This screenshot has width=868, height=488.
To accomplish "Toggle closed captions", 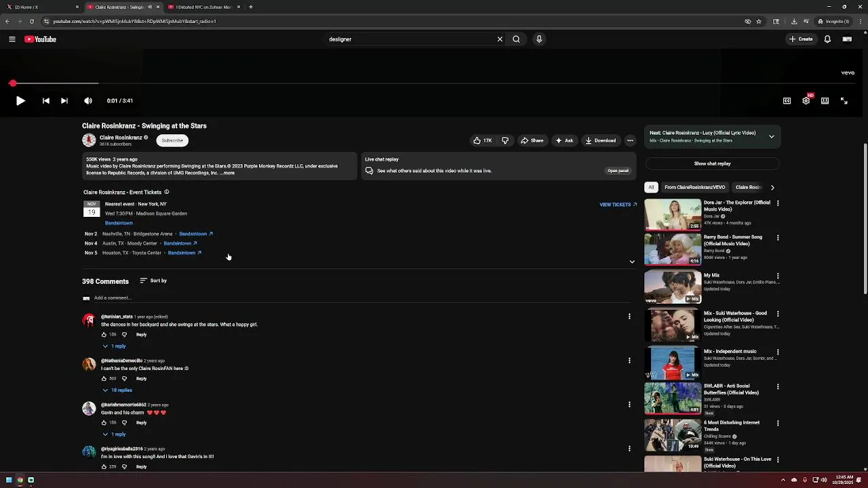I will 787,101.
